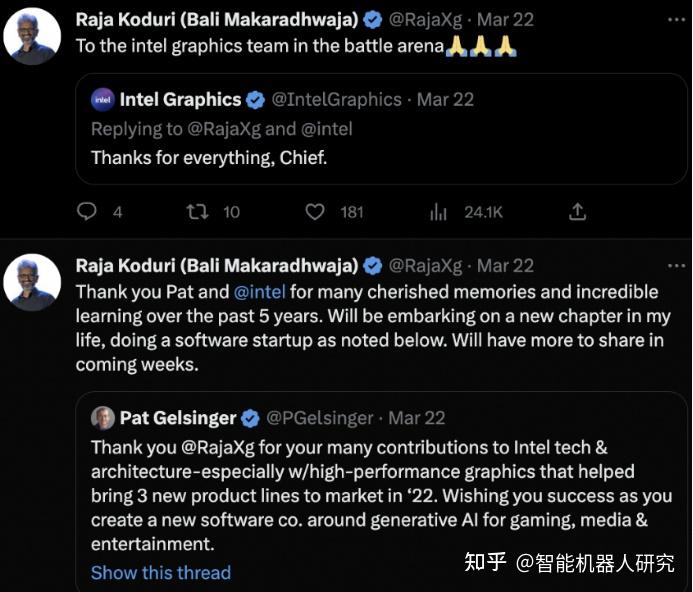The image size is (693, 592).
Task: Open the @PGelsinger handle
Action: tap(320, 417)
